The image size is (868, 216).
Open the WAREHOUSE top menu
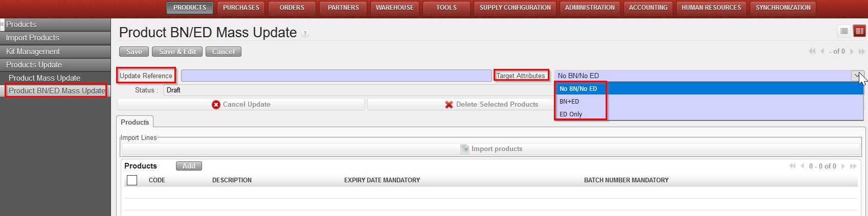pyautogui.click(x=395, y=8)
